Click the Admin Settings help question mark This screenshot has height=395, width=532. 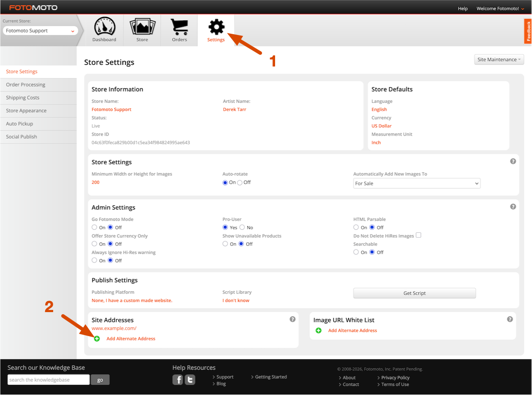pos(513,207)
